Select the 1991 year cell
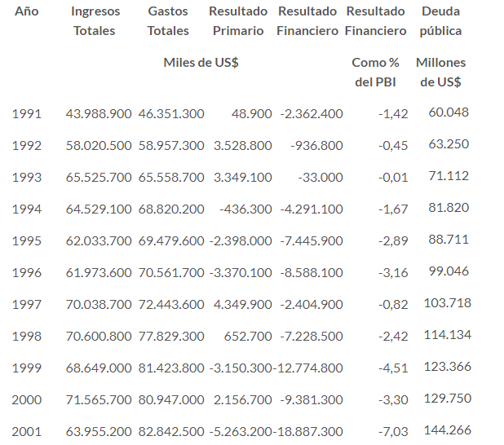This screenshot has height=445, width=504. [27, 113]
